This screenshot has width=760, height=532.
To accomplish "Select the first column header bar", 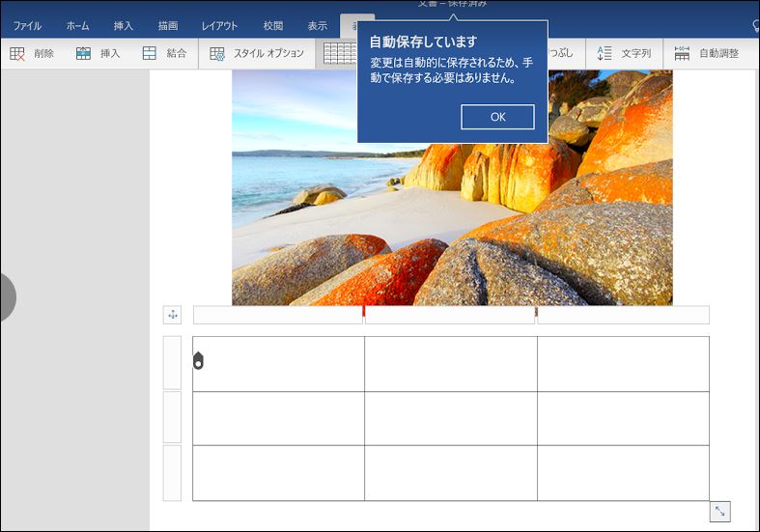I will (x=278, y=315).
